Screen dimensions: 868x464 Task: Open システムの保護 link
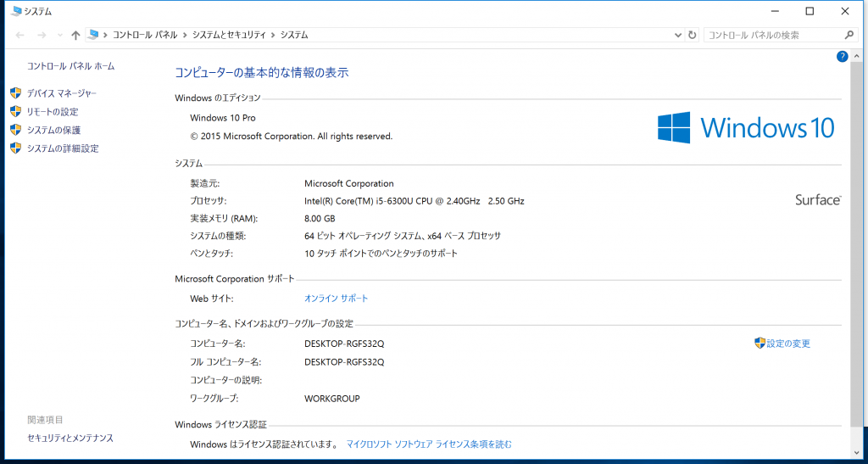(x=53, y=130)
